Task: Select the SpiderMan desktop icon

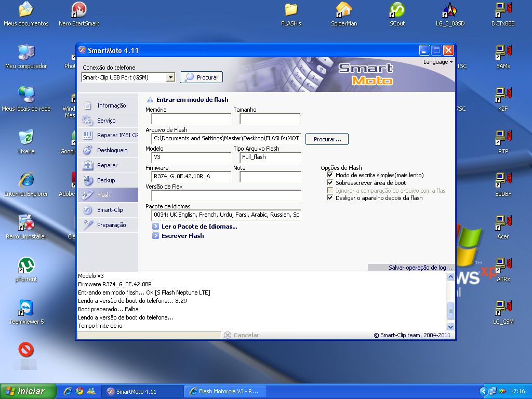Action: click(344, 14)
